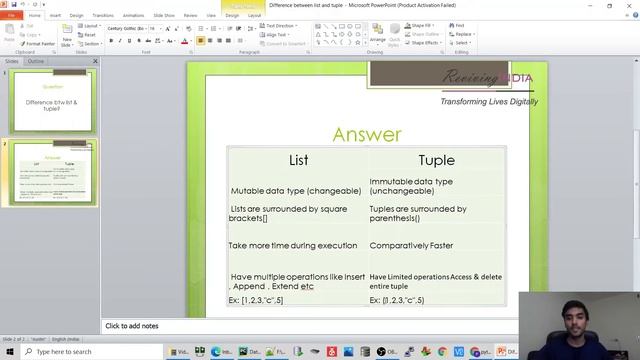
Task: Decrease the list indent level
Action: point(230,29)
